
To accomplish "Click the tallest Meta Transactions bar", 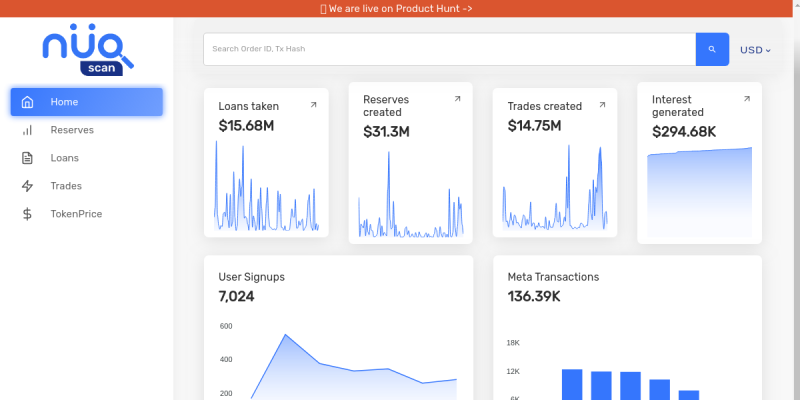I will (x=572, y=385).
